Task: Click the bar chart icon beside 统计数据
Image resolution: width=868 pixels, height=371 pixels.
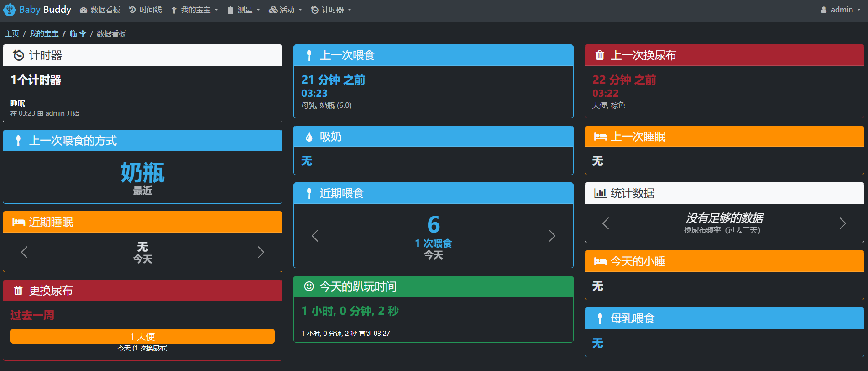Action: coord(600,193)
